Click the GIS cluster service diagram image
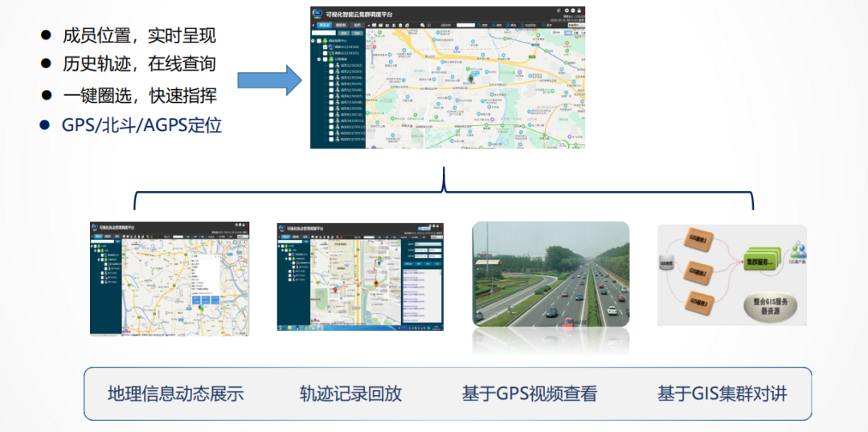 [732, 275]
